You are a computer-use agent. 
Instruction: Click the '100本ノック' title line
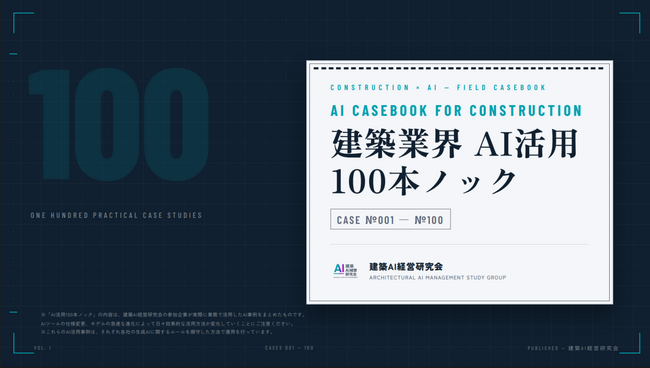point(424,182)
